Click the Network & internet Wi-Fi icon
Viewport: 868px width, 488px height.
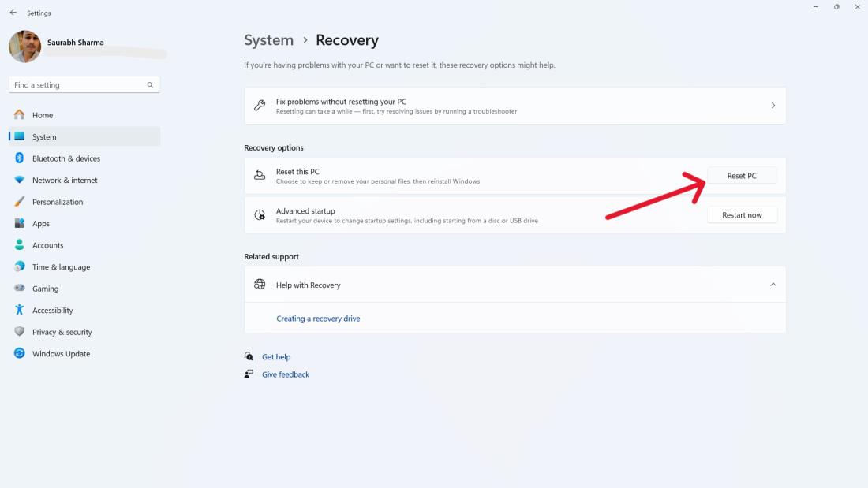point(19,181)
